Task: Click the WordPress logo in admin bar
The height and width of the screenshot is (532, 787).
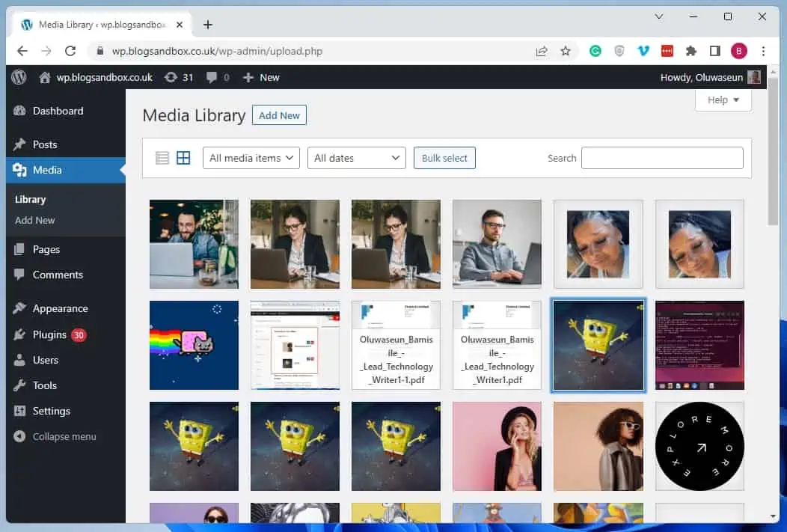Action: coord(19,77)
